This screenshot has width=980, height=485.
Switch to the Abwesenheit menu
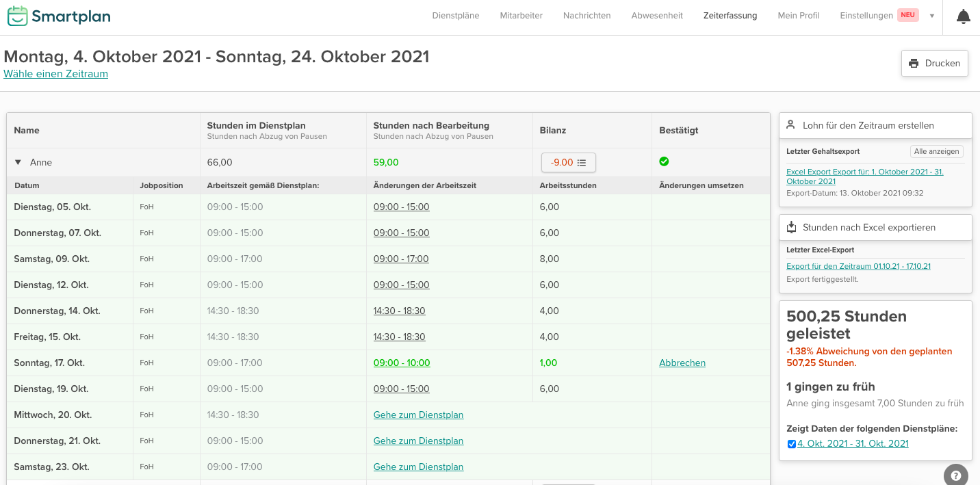[657, 16]
